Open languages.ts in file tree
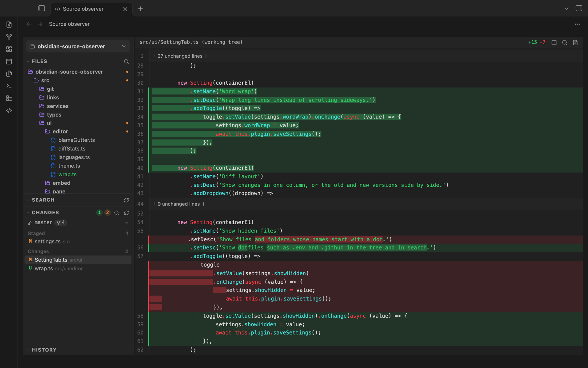 [x=74, y=157]
